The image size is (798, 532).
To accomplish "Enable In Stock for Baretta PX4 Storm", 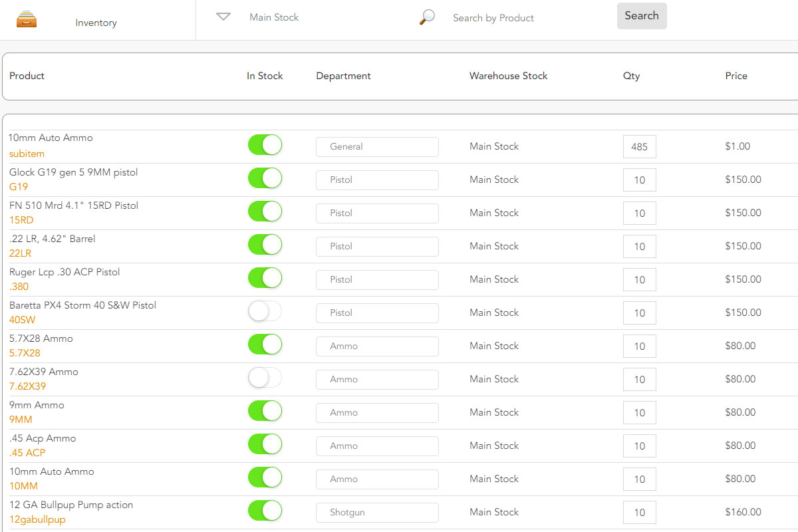I will click(x=265, y=311).
